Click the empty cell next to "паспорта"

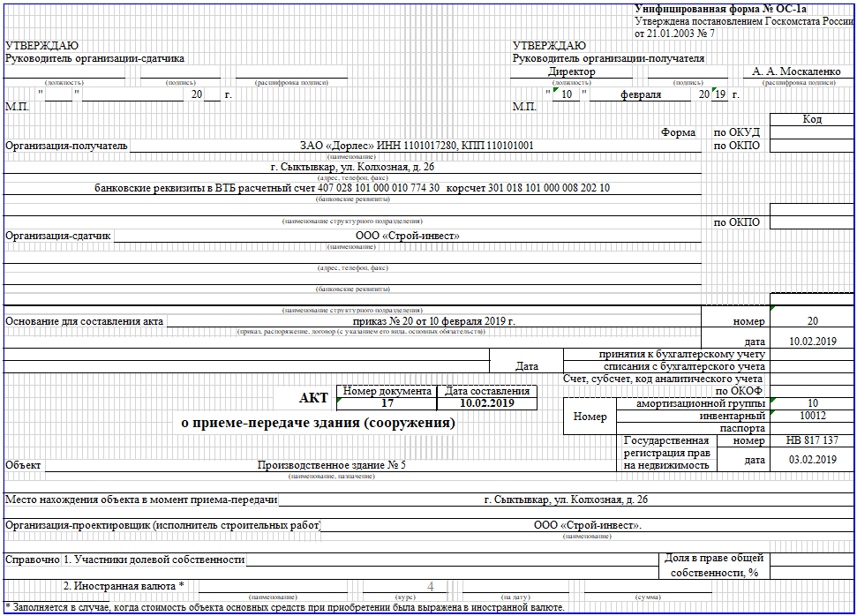[812, 429]
